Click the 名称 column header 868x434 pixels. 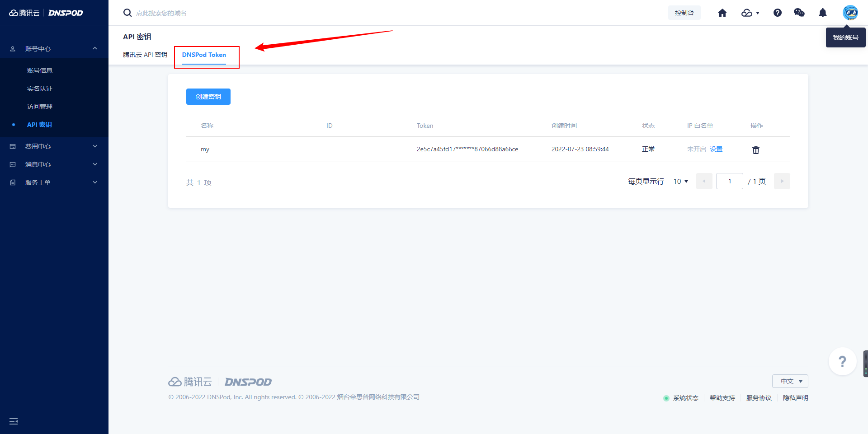pos(207,126)
